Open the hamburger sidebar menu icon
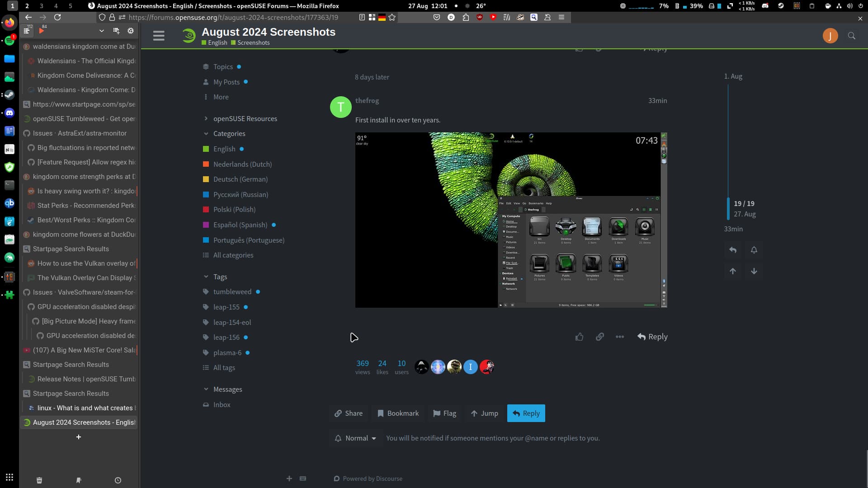 click(159, 36)
